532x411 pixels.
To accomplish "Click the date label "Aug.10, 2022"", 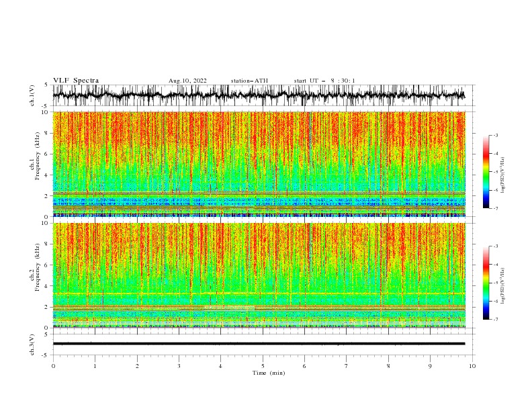I will [187, 81].
